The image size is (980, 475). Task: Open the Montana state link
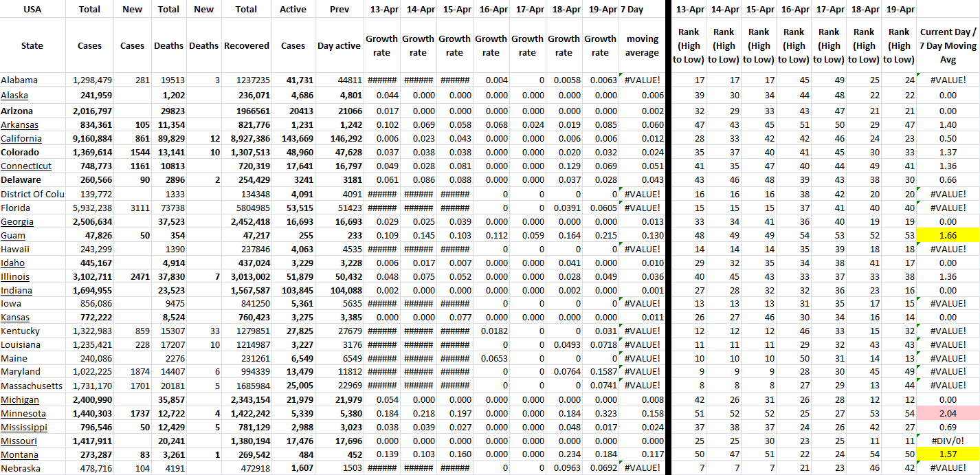pyautogui.click(x=19, y=454)
